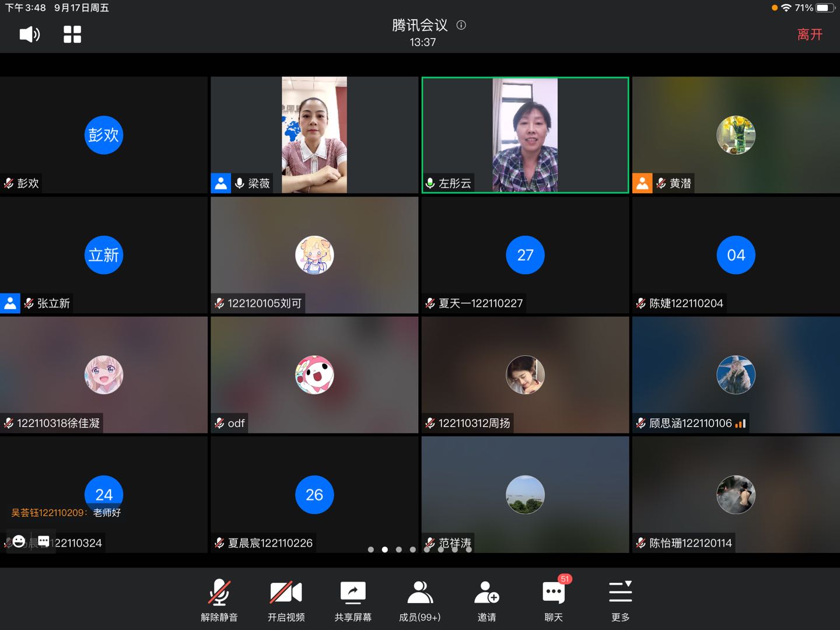Image resolution: width=840 pixels, height=630 pixels.
Task: Unmute microphone with 解除静音
Action: point(219,601)
